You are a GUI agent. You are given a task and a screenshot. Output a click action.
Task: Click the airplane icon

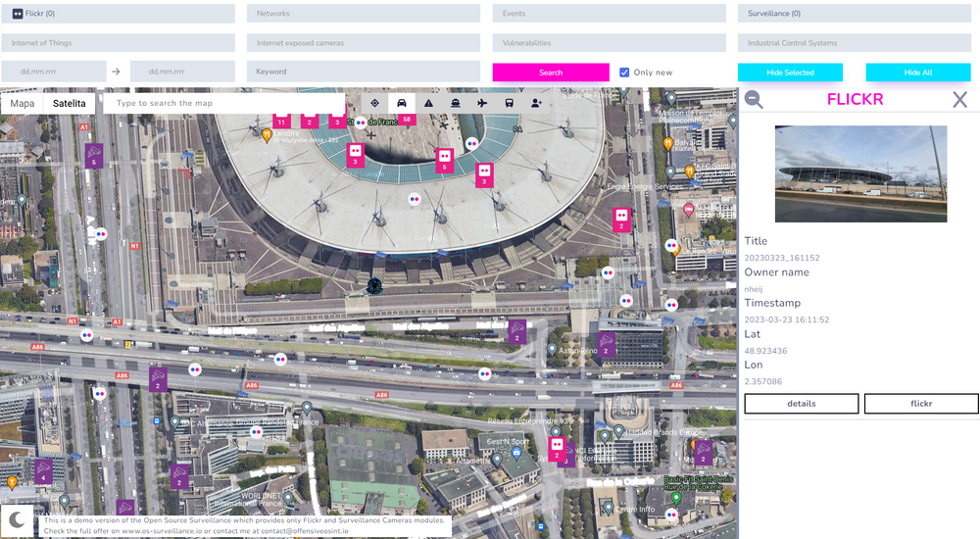tap(482, 103)
